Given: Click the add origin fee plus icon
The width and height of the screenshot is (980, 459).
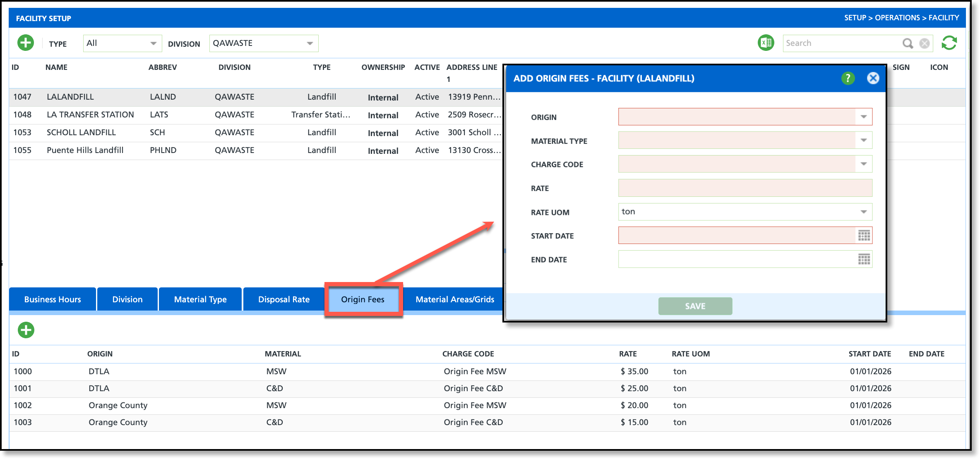Looking at the screenshot, I should [26, 330].
